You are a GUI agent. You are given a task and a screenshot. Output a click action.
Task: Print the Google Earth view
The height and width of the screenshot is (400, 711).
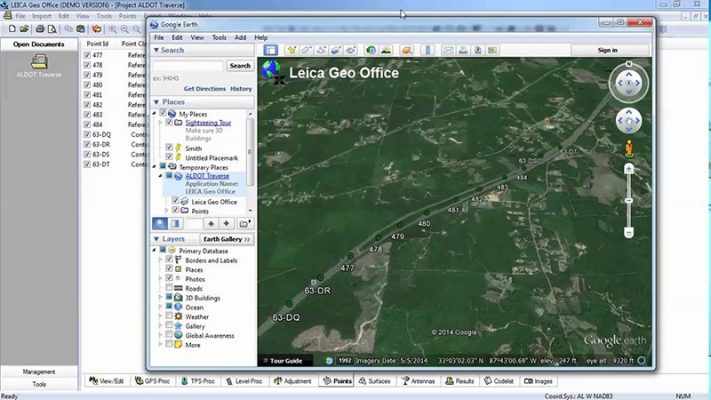pos(463,50)
